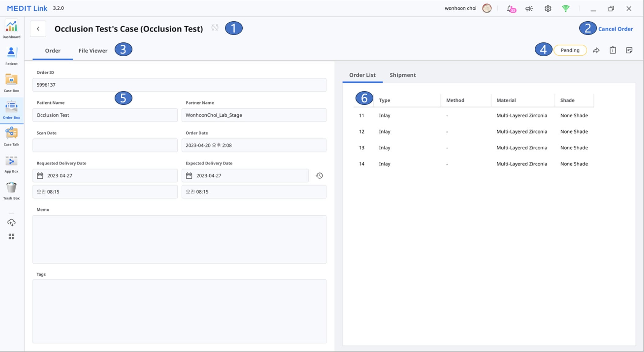Click the user profile avatar
644x352 pixels.
pos(487,8)
